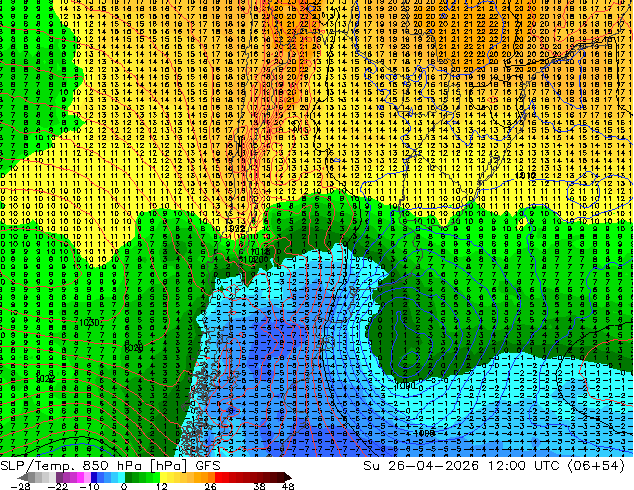Click the '1030' isobar label

89,322
